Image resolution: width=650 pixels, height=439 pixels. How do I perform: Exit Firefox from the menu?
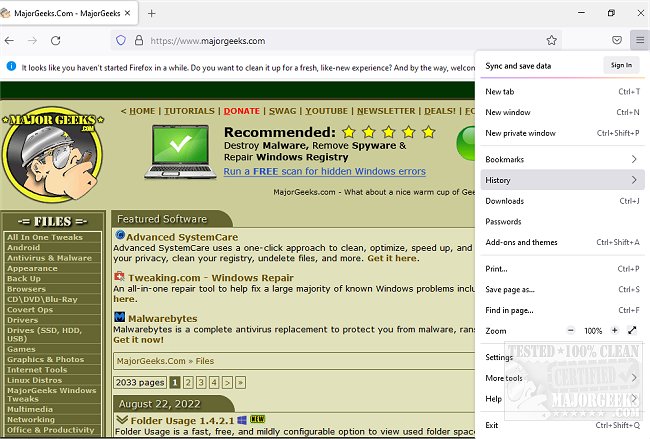point(562,425)
